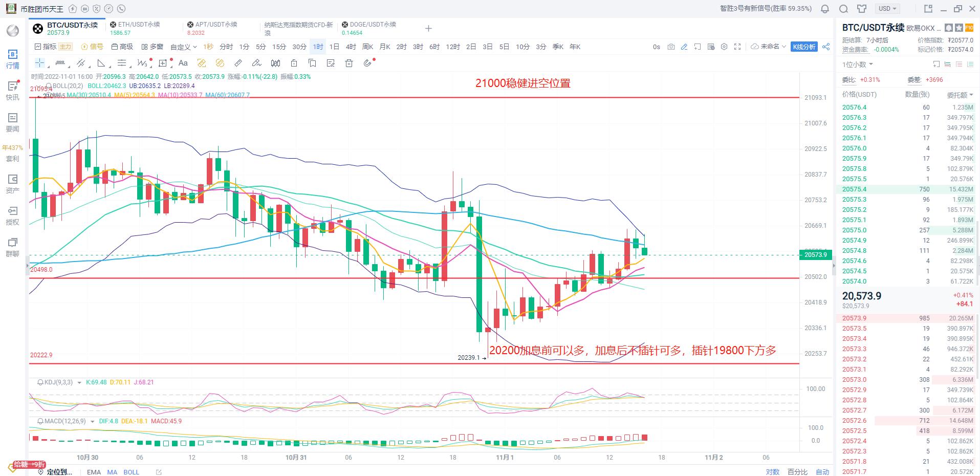Viewport: 980px width, 476px height.
Task: Click the search magnifier icon
Action: pos(844,9)
